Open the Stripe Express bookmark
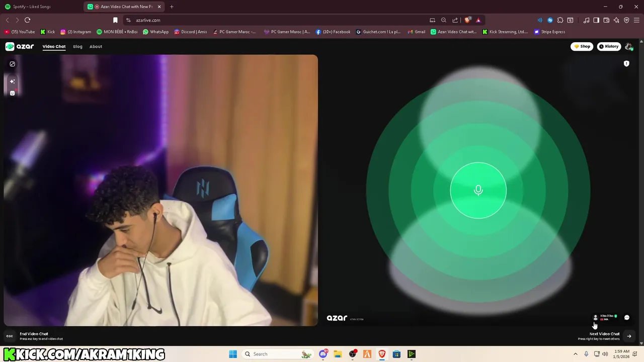Viewport: 644px width, 362px height. (x=549, y=32)
